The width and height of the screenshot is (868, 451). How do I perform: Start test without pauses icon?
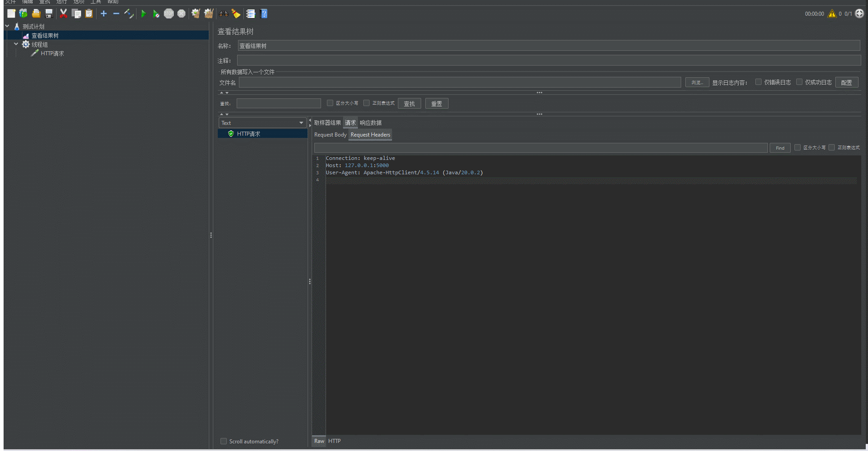156,14
